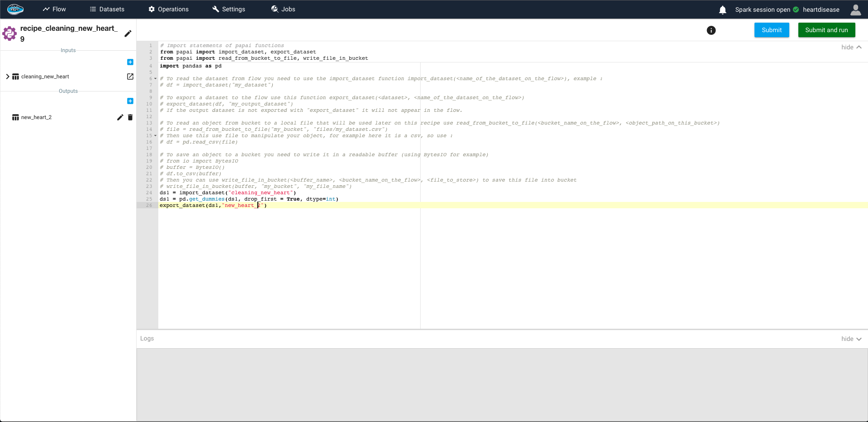868x422 pixels.
Task: Hide the Logs panel
Action: [851, 339]
